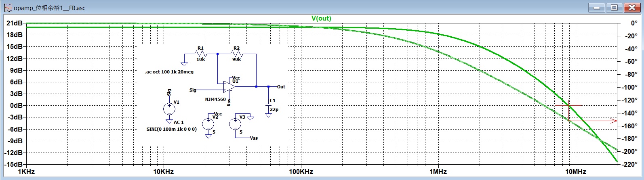Click the .ac oct 100 1k 20meg directive

point(169,72)
